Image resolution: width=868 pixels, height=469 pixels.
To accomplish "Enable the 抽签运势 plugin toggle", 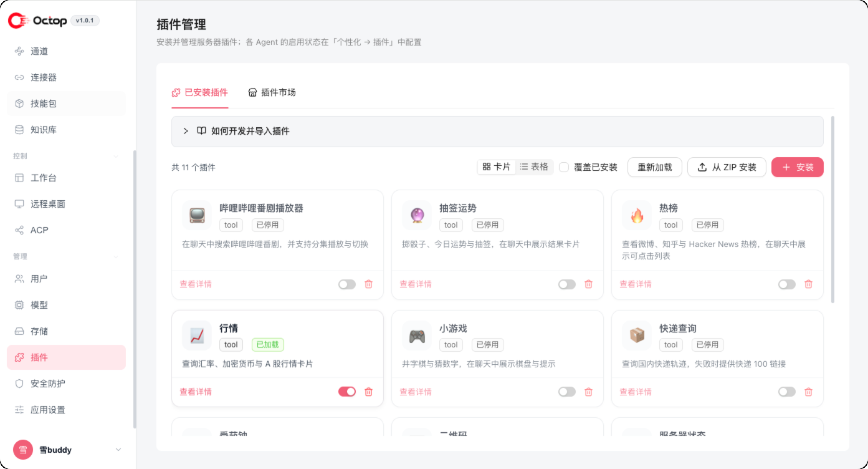I will 567,284.
